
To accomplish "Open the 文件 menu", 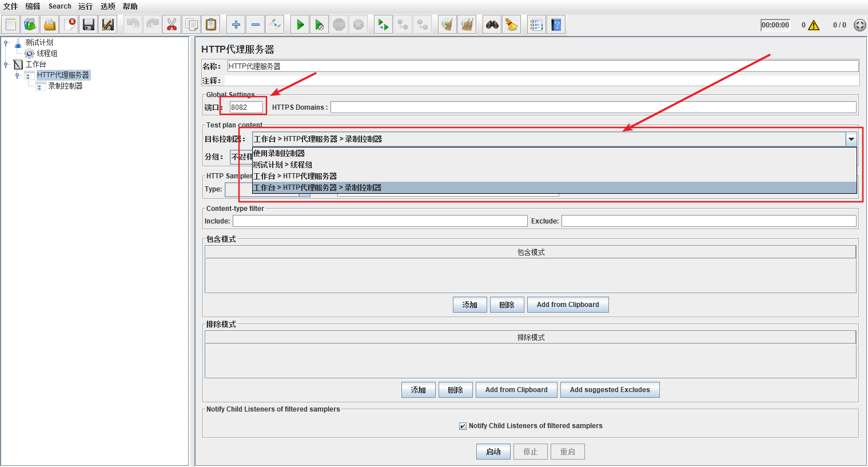I will tap(10, 6).
